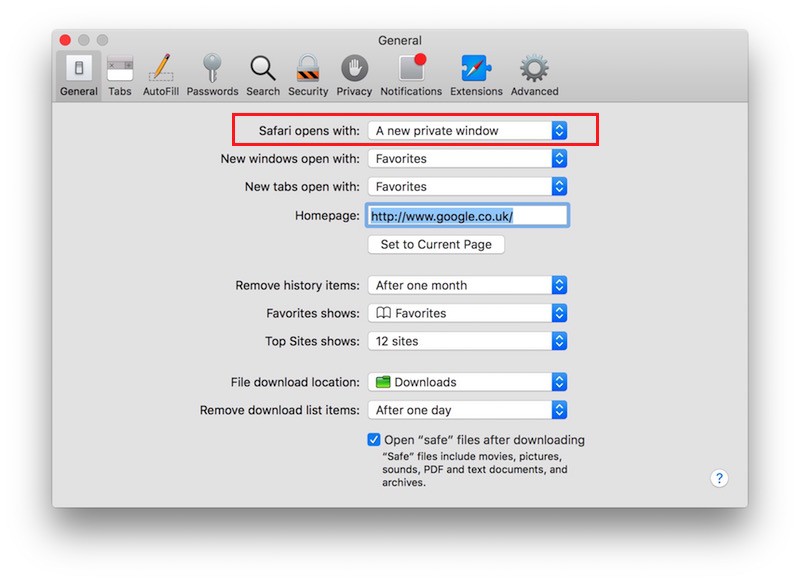Open the New windows open with dropdown
The height and width of the screenshot is (582, 800).
tap(467, 159)
